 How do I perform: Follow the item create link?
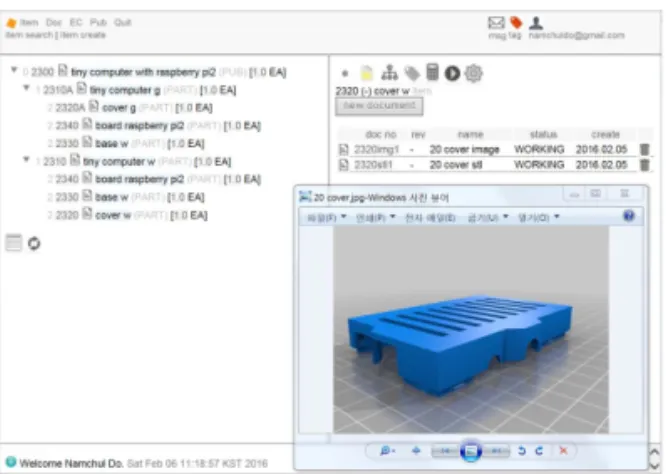83,35
